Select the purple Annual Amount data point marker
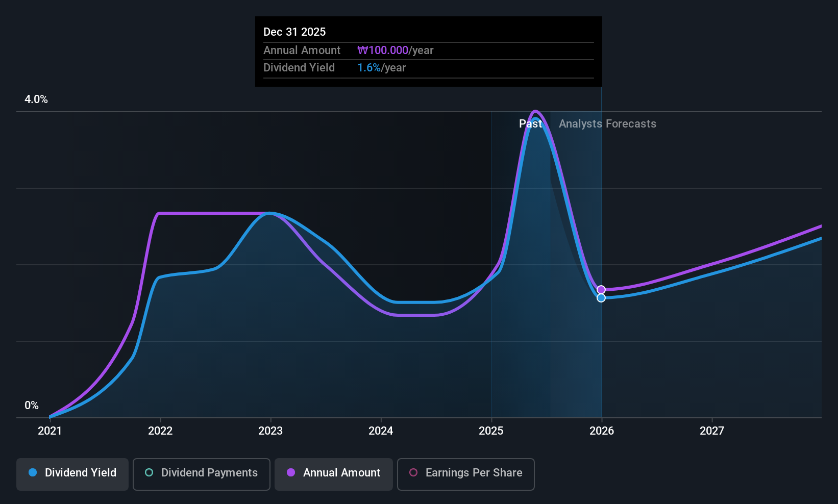This screenshot has height=504, width=838. tap(601, 290)
